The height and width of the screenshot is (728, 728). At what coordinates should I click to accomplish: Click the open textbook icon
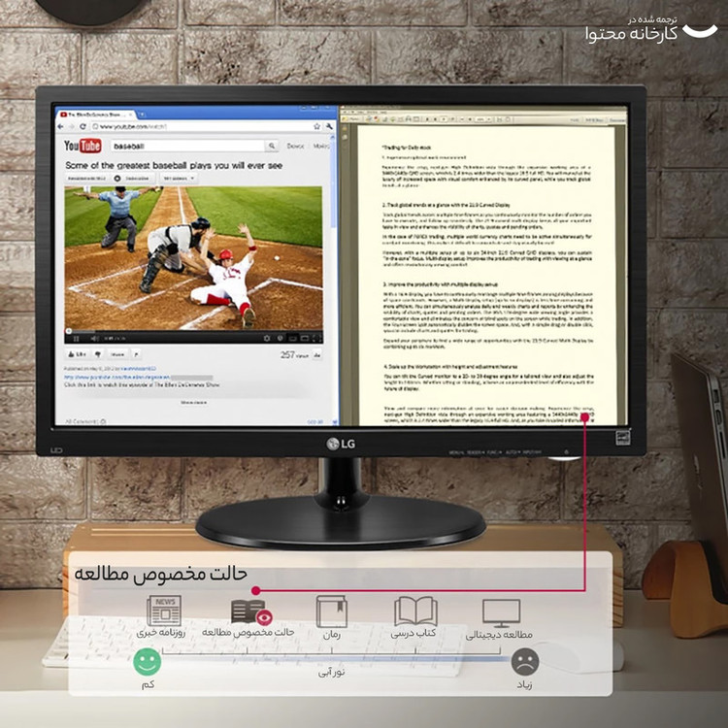(x=415, y=612)
